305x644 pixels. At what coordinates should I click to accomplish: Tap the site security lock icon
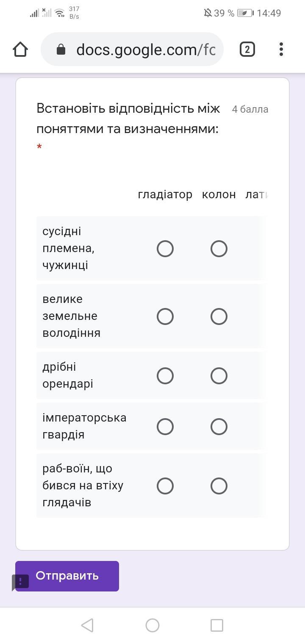click(x=61, y=50)
